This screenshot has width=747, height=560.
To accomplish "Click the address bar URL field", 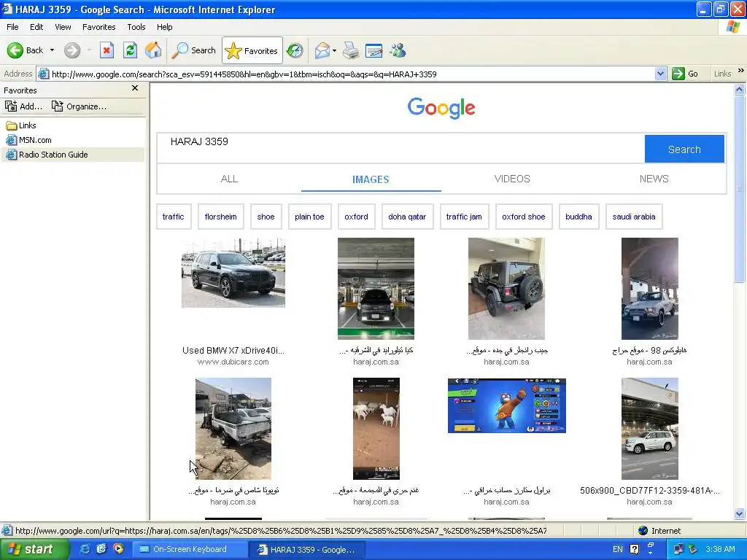I will pyautogui.click(x=352, y=74).
